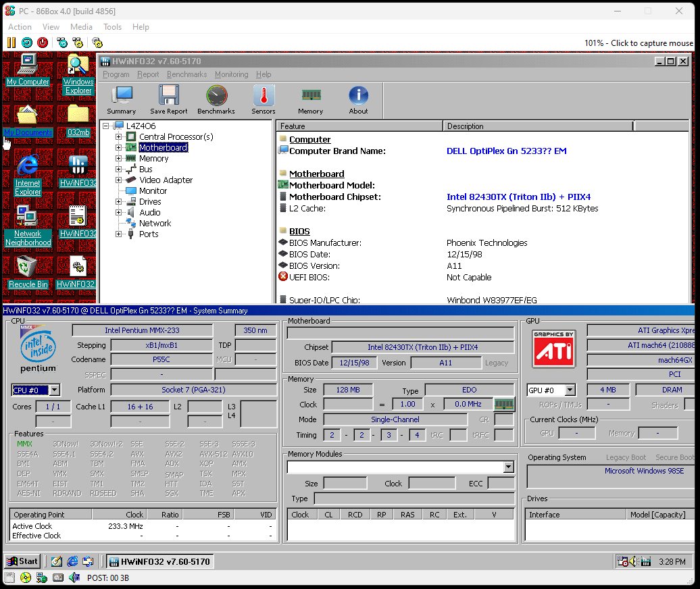700x589 pixels.
Task: Click the Windows Start button
Action: (23, 561)
